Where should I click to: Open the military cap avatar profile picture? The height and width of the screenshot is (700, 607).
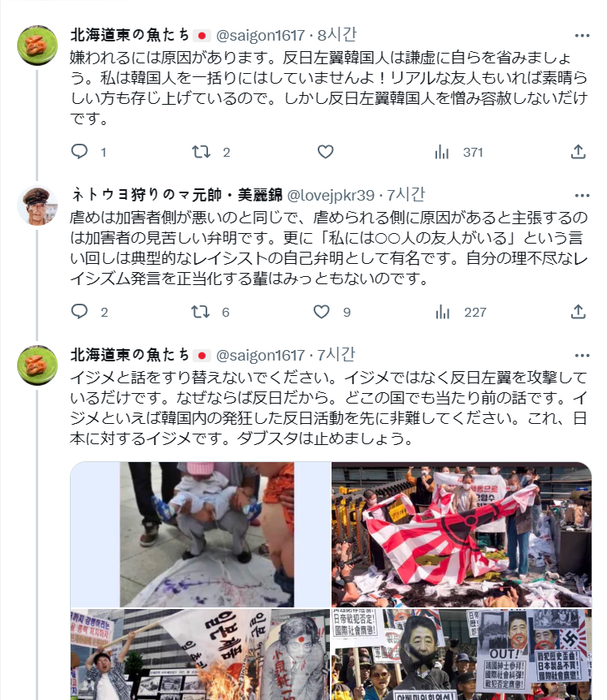(x=37, y=205)
